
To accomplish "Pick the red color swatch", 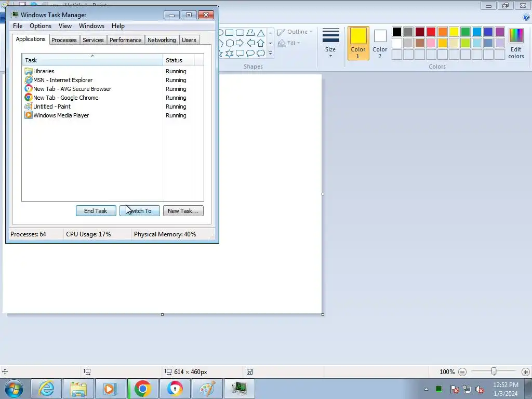I will click(x=431, y=32).
